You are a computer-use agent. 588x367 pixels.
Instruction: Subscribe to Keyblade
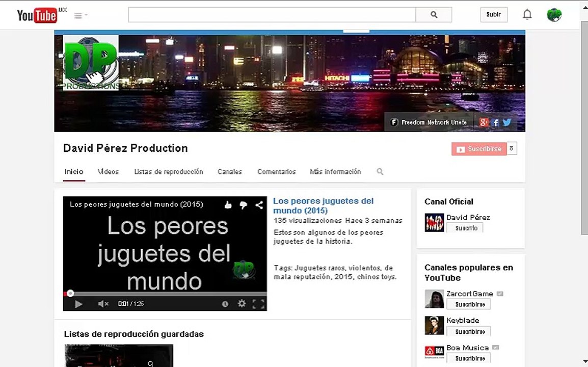click(x=468, y=331)
